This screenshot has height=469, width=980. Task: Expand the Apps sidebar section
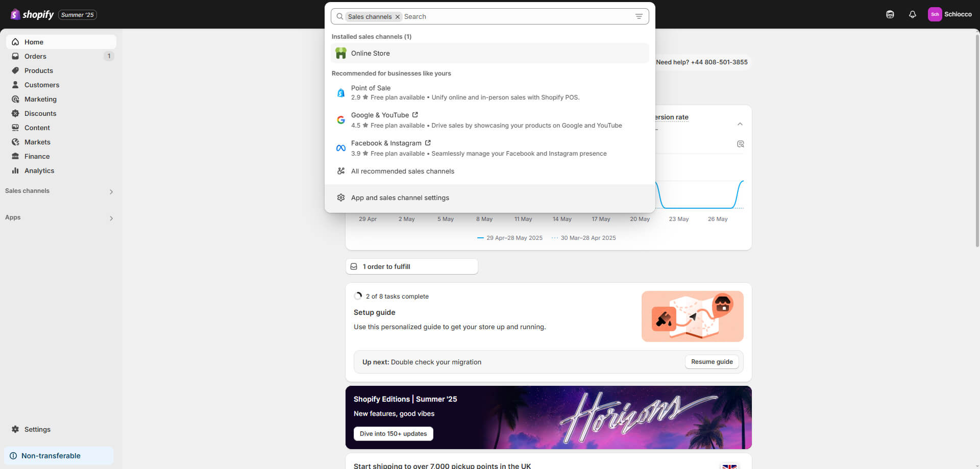click(x=111, y=218)
